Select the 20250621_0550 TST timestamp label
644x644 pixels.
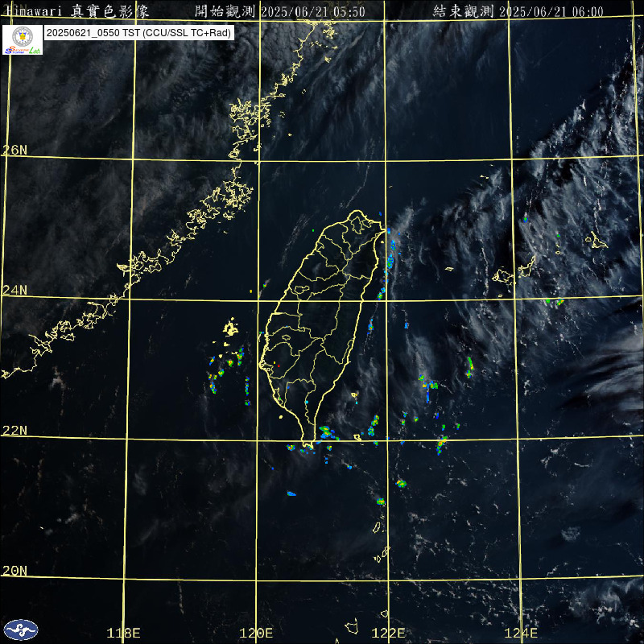[x=138, y=33]
